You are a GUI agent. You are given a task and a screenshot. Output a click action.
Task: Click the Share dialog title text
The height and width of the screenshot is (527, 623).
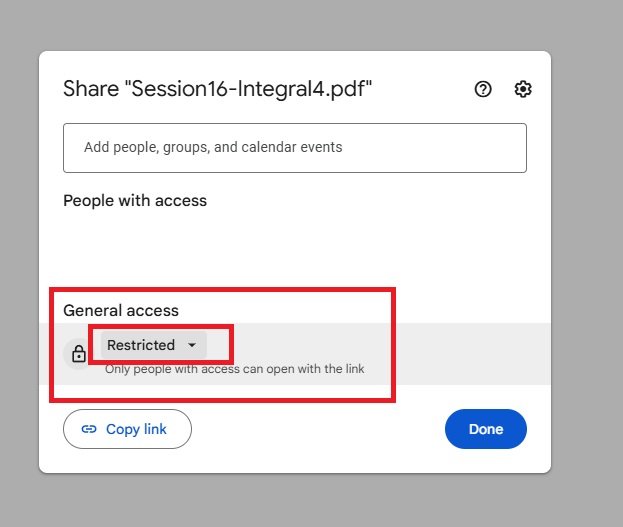tap(90, 88)
